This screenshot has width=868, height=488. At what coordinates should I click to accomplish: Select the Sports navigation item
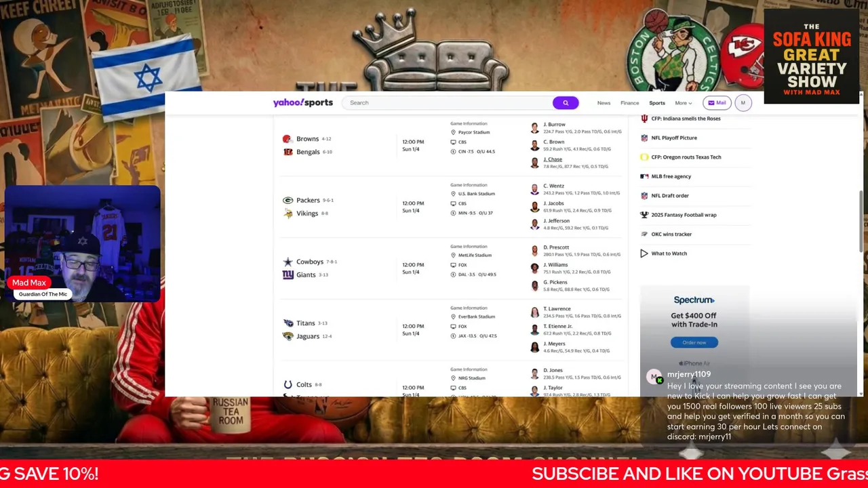click(x=657, y=103)
